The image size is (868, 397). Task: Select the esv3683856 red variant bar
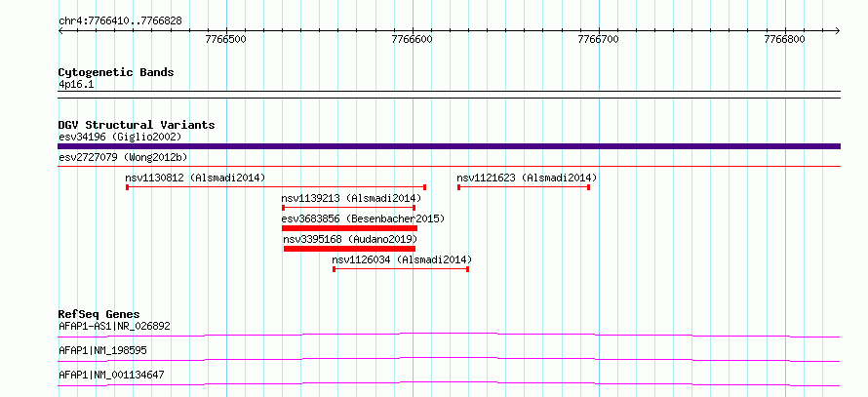coord(349,228)
